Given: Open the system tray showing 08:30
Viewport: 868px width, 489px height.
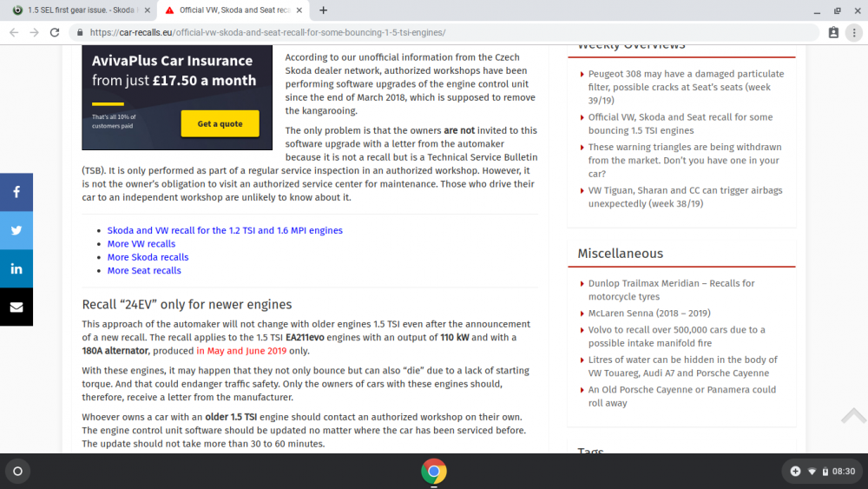Looking at the screenshot, I should point(821,472).
